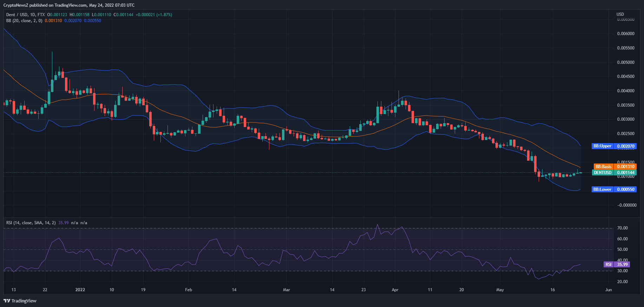Image resolution: width=644 pixels, height=307 pixels.
Task: Click the 0.003000 price axis label
Action: [626, 119]
